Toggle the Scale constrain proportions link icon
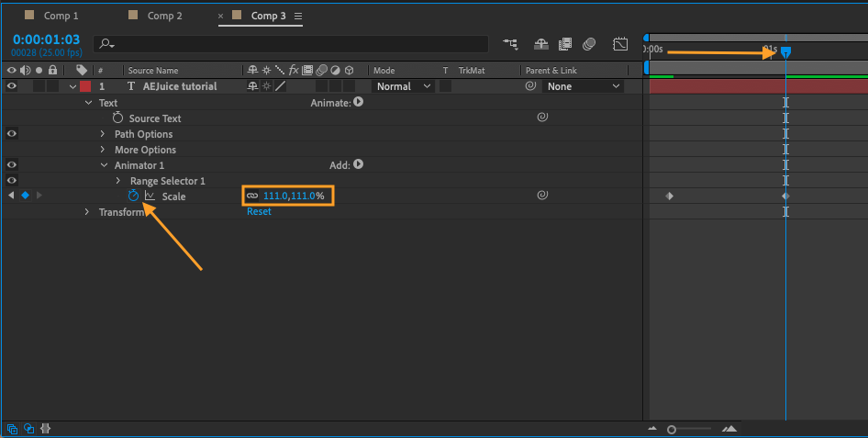 point(252,196)
